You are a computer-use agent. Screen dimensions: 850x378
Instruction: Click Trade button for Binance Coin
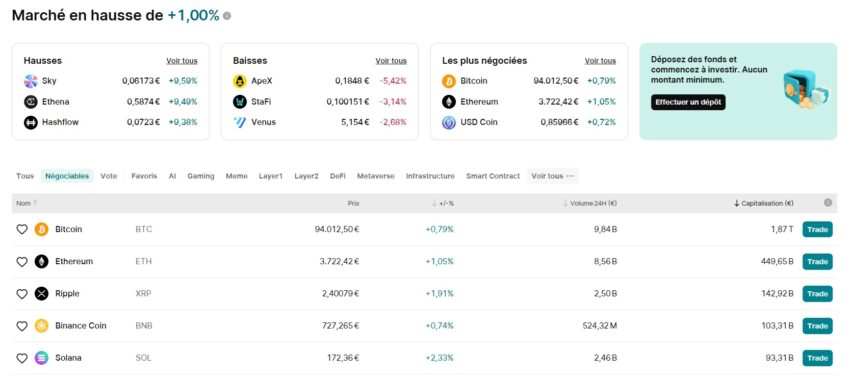[817, 326]
